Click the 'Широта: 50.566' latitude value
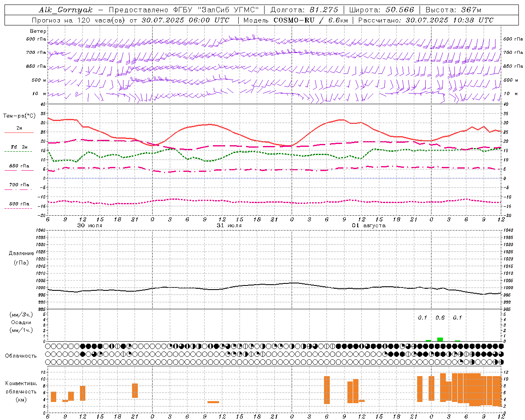 381,10
